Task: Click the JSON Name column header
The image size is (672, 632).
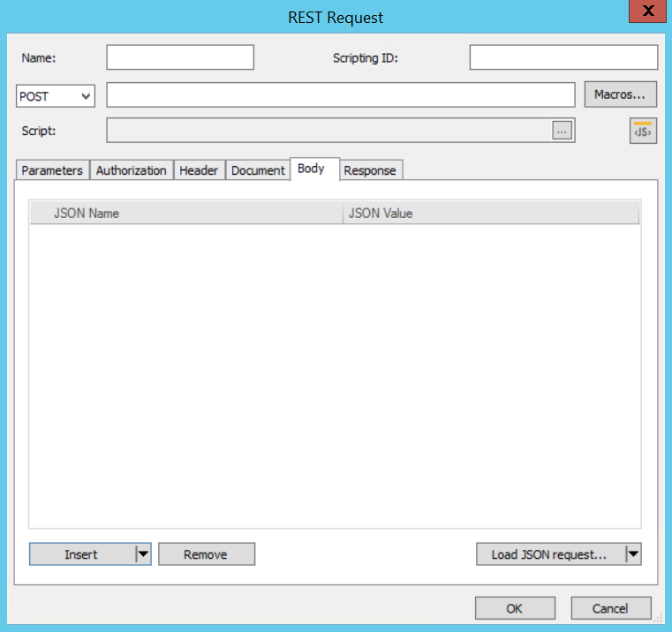Action: point(186,213)
